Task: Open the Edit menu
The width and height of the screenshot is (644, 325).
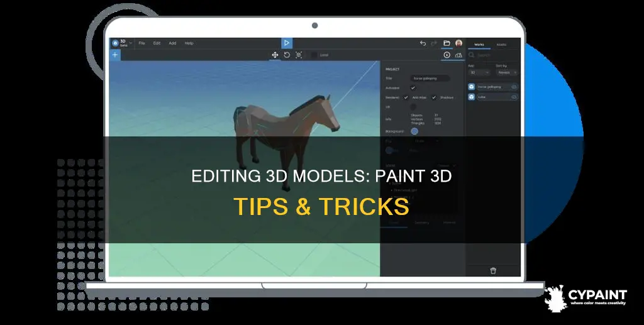Action: click(x=157, y=43)
